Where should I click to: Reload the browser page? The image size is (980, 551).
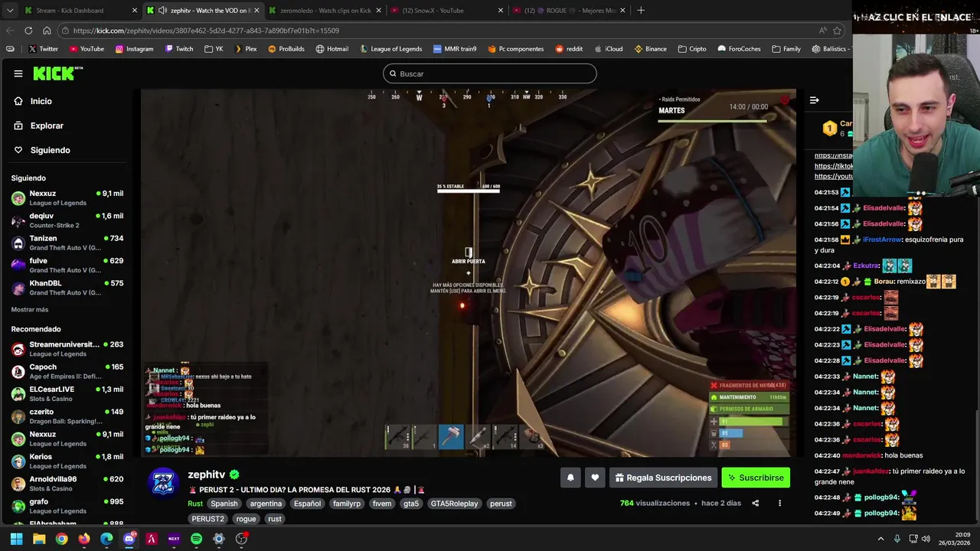pyautogui.click(x=28, y=31)
